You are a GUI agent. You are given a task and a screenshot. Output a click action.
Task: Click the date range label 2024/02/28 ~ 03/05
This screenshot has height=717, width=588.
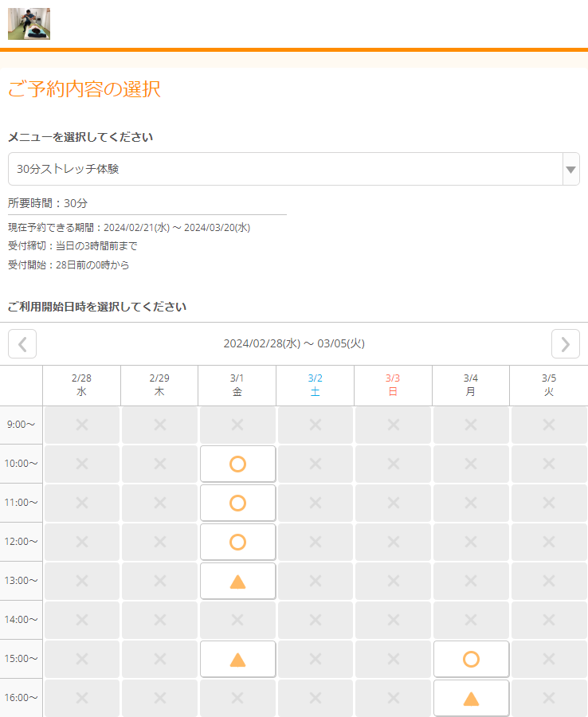coord(294,344)
